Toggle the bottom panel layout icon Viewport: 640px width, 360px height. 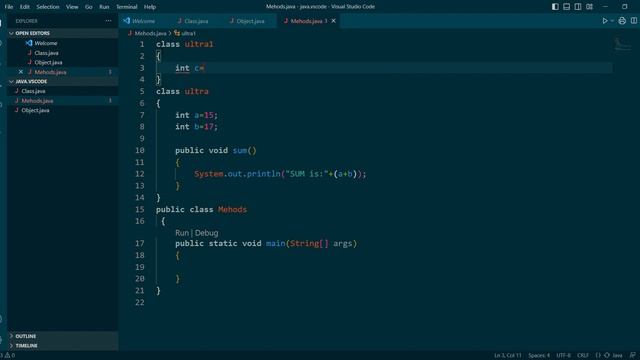(567, 7)
